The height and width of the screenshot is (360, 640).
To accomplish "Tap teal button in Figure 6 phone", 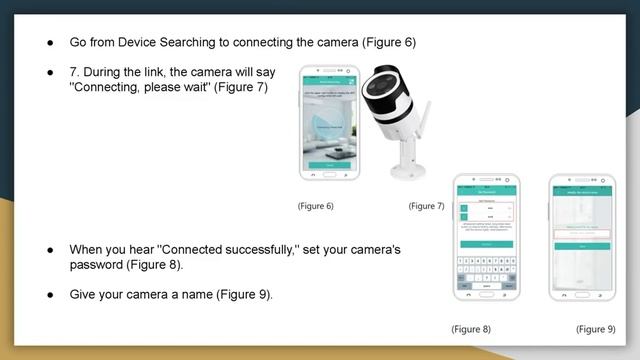I will 329,165.
